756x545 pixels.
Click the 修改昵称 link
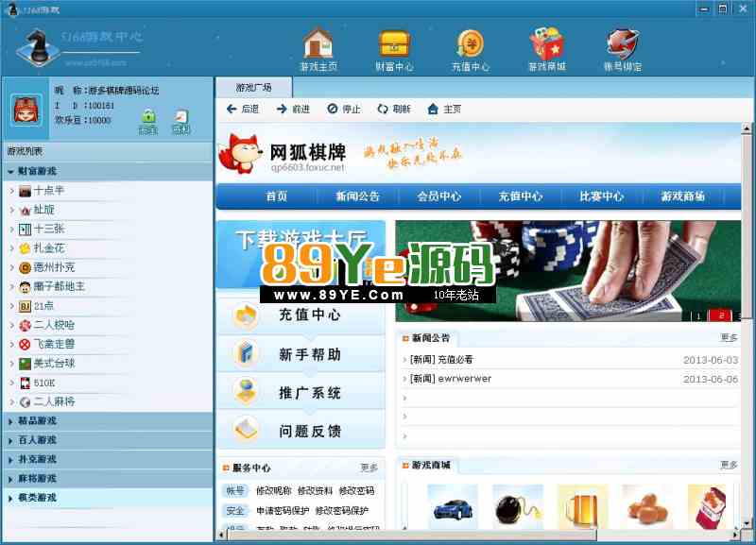coord(274,490)
